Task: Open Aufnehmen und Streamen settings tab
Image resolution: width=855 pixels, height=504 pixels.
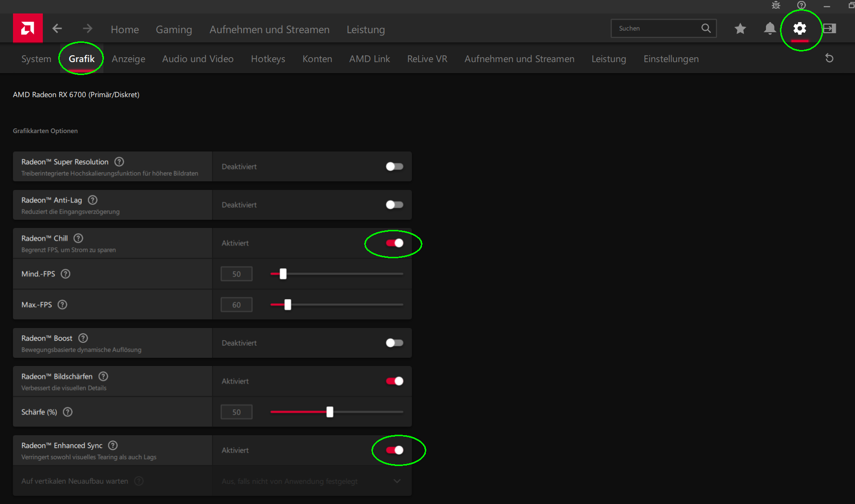Action: click(519, 59)
